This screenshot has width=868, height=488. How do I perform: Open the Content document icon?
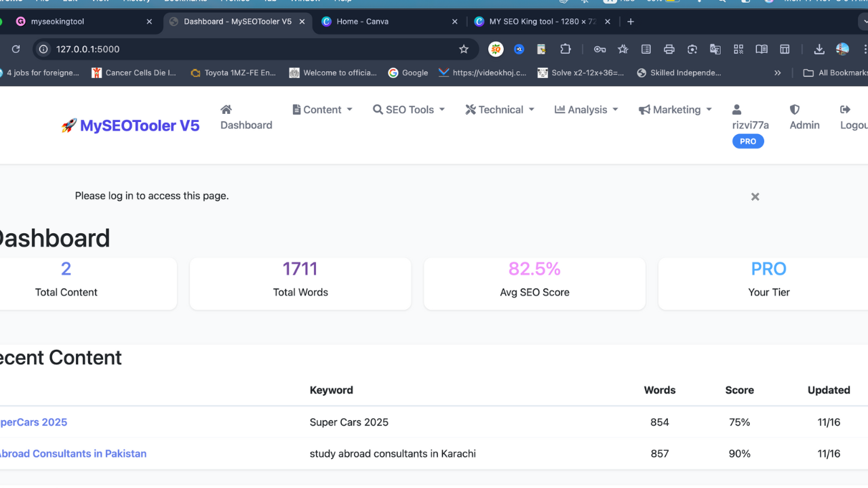click(296, 109)
